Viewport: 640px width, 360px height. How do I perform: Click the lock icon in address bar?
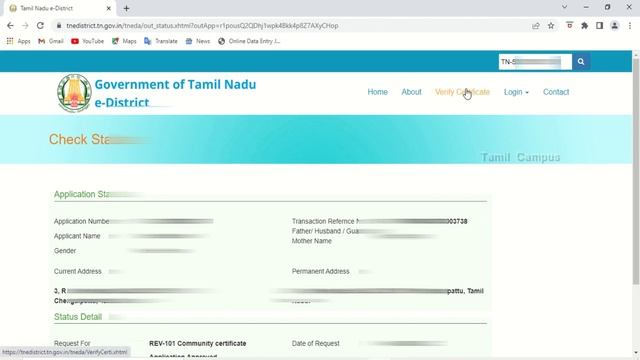click(x=59, y=25)
